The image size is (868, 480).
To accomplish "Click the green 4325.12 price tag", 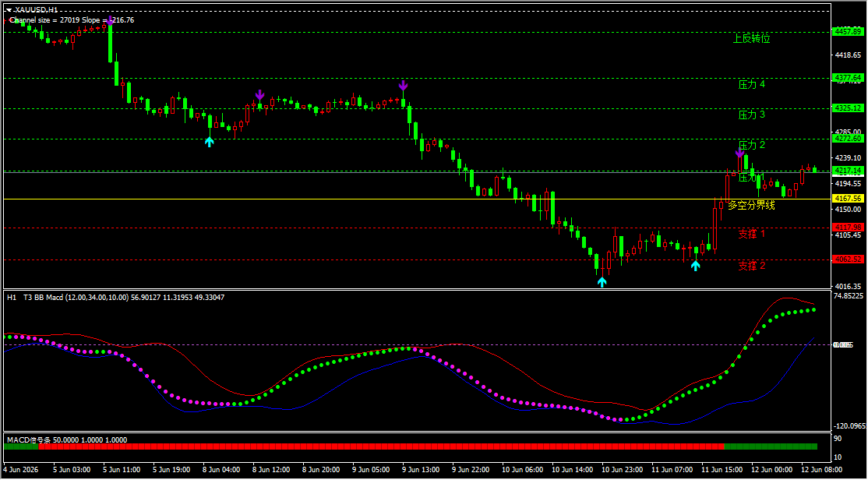I will 848,108.
